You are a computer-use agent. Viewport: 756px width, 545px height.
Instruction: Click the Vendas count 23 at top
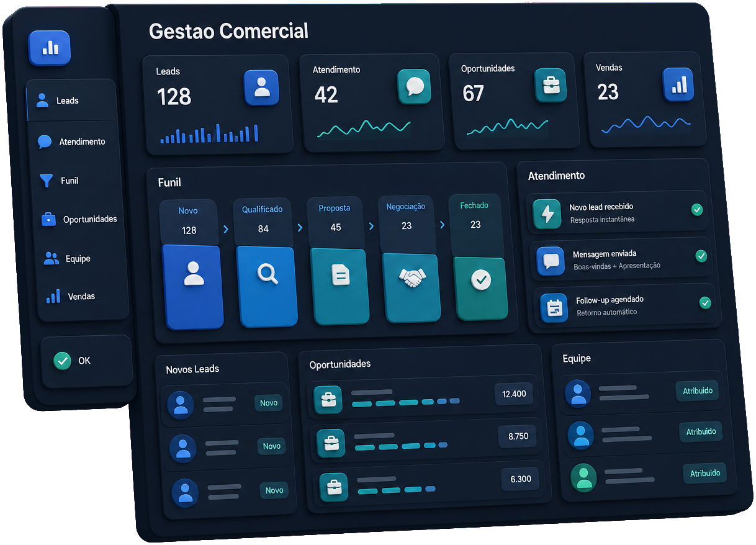(608, 92)
